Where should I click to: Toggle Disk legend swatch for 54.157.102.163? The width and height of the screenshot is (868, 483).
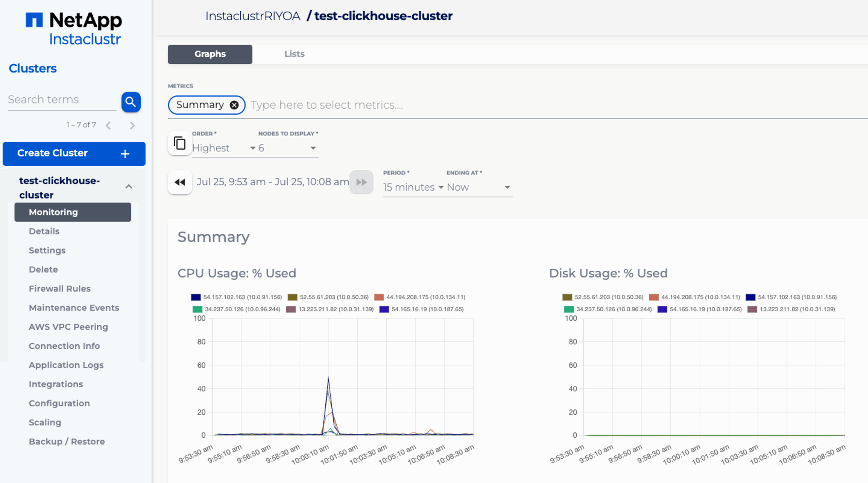750,297
